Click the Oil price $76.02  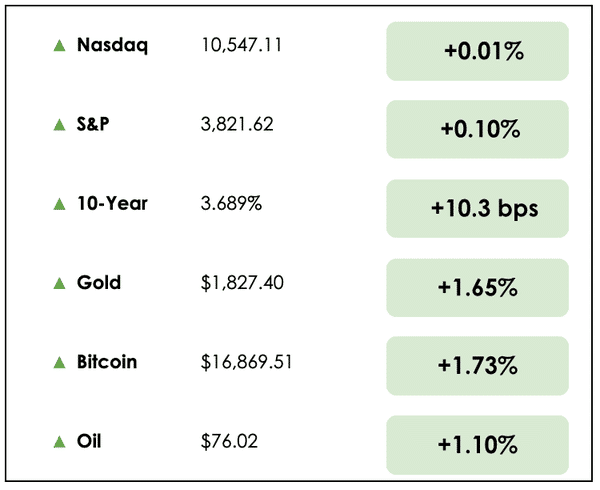tap(225, 441)
